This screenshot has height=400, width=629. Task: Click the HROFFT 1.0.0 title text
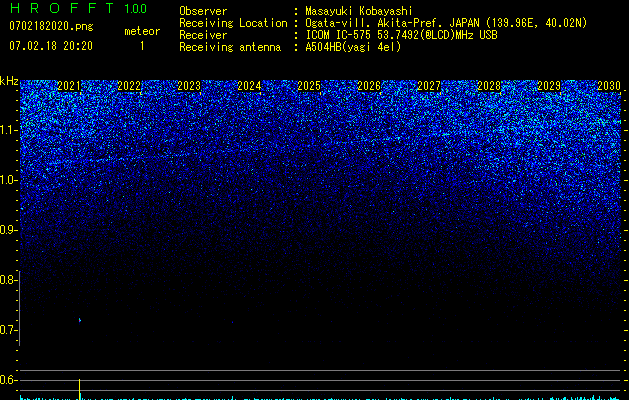pyautogui.click(x=79, y=8)
